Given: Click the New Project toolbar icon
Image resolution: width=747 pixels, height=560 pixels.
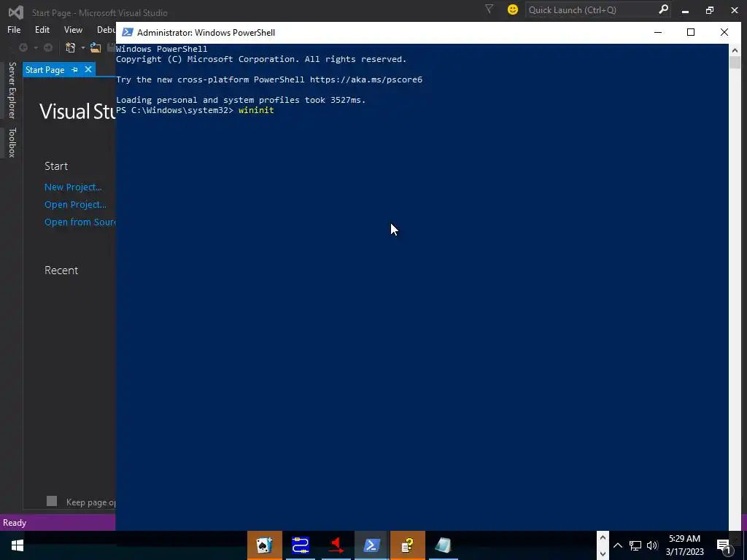Looking at the screenshot, I should click(x=71, y=47).
